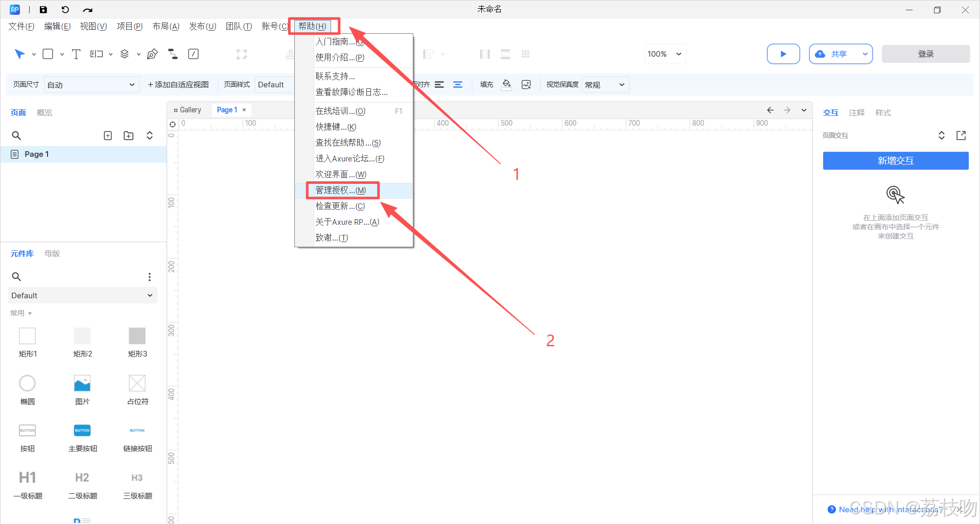Open widget library options three dots

[x=150, y=277]
